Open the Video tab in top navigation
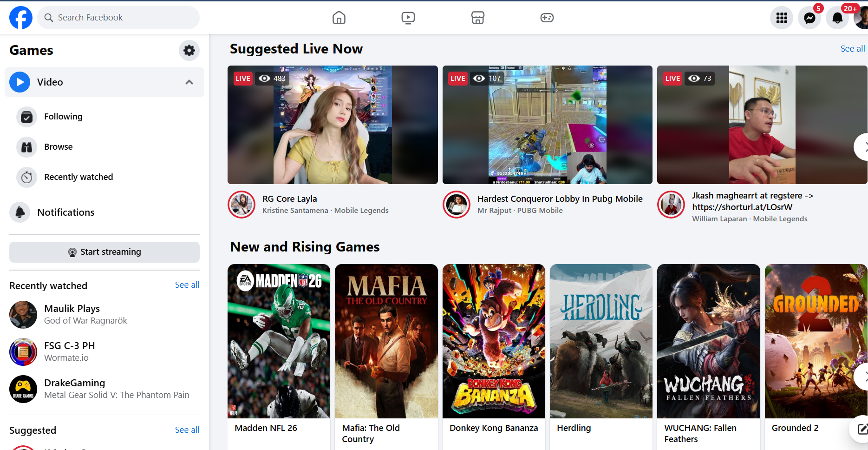Viewport: 868px width, 450px height. tap(408, 18)
